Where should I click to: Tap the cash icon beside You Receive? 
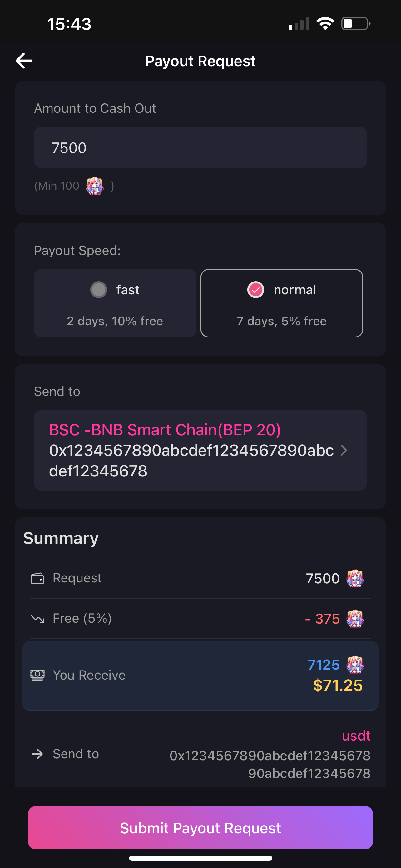coord(37,675)
